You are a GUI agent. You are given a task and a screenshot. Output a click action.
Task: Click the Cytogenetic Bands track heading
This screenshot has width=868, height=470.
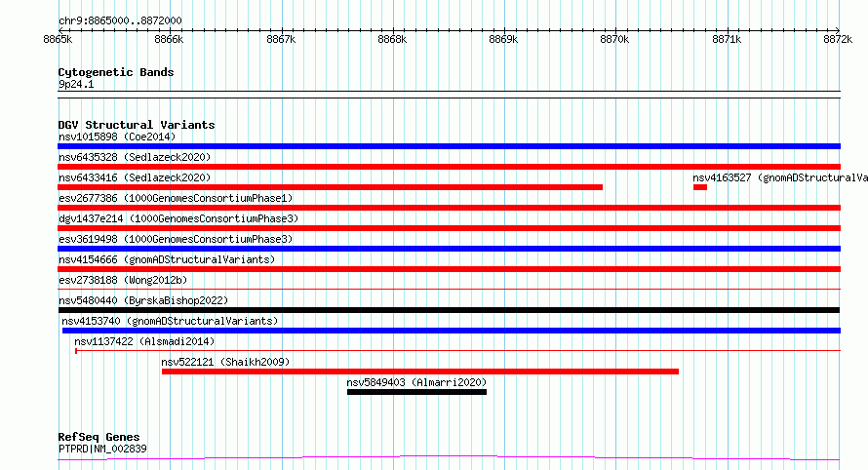(x=116, y=72)
